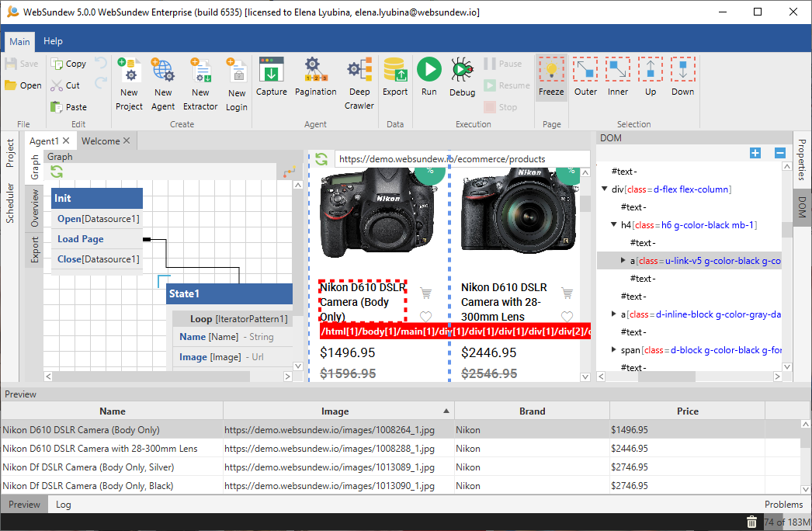Sort preview by Image column header
This screenshot has width=812, height=531.
(335, 411)
